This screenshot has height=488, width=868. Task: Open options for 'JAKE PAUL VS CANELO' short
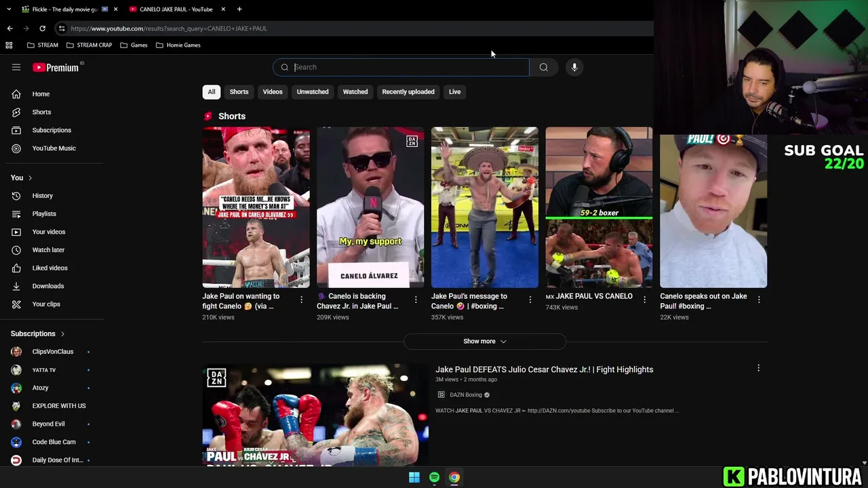(644, 299)
